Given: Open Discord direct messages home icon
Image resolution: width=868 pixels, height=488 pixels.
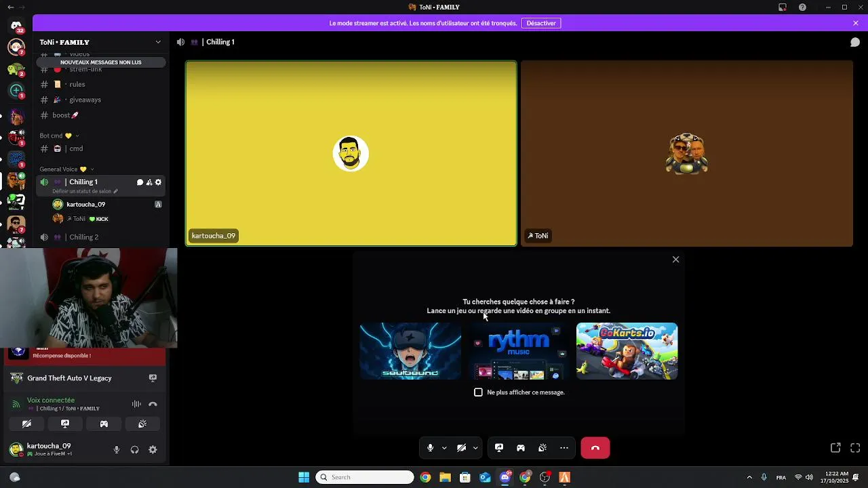Looking at the screenshot, I should [x=16, y=26].
